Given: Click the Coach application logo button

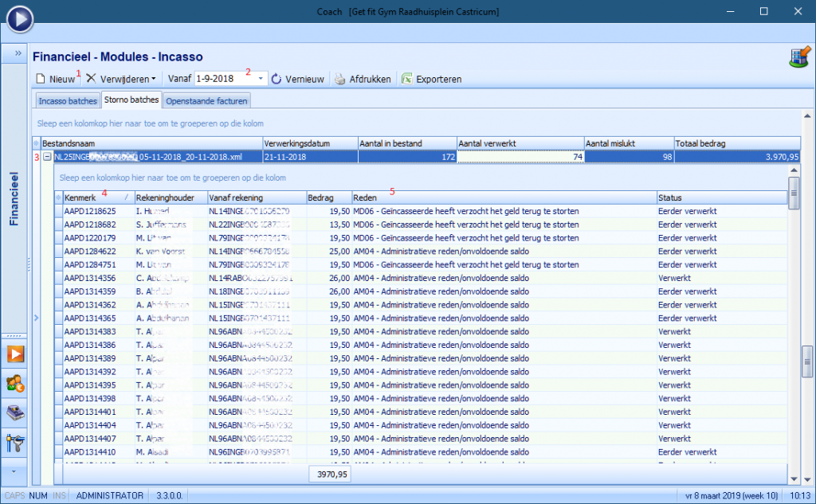Looking at the screenshot, I should pos(19,18).
